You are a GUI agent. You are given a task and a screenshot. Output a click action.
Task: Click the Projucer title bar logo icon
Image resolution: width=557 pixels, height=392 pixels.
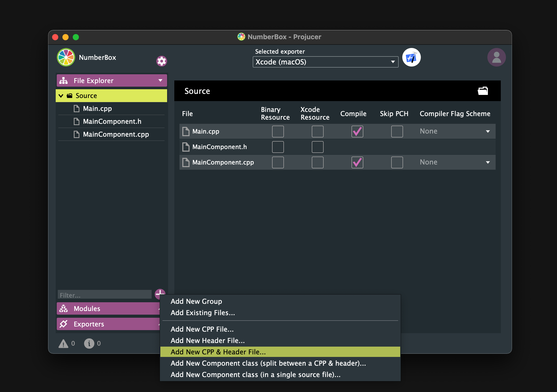[x=241, y=37]
